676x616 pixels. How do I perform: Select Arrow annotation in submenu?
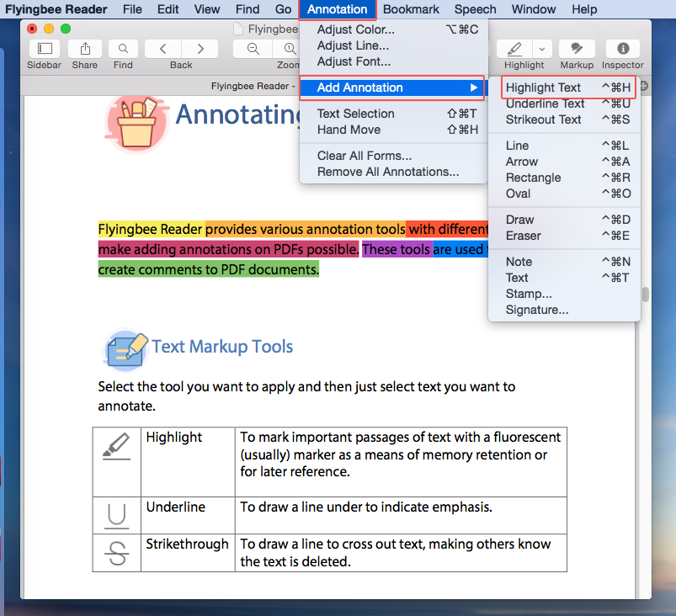click(x=564, y=162)
